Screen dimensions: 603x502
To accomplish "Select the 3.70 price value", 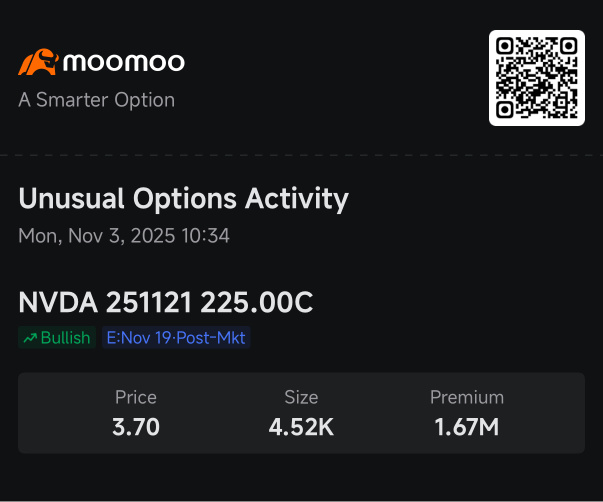I will click(x=136, y=428).
